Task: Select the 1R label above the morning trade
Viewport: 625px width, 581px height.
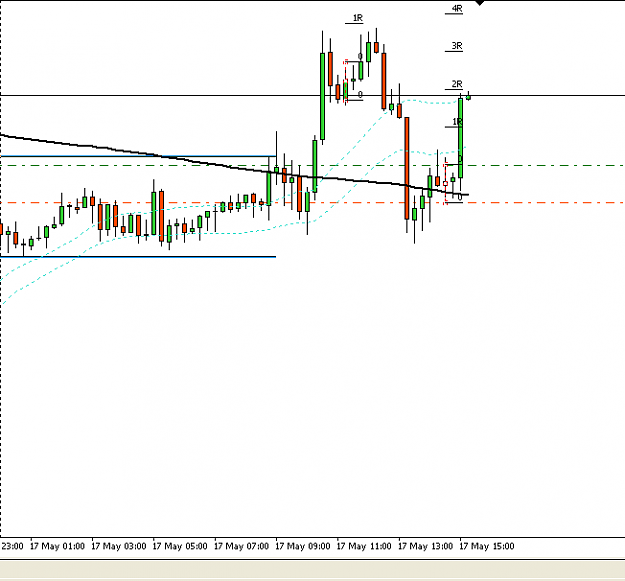Action: click(x=358, y=18)
